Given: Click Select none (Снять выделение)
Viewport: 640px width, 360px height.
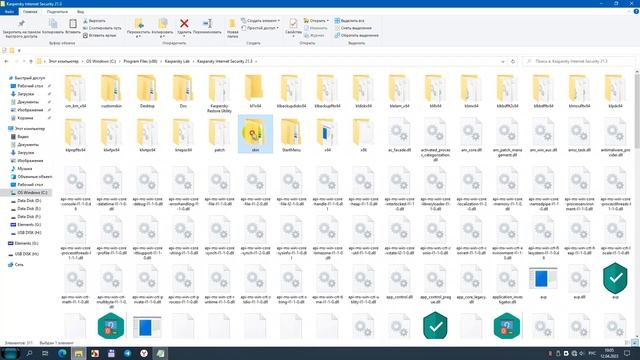Looking at the screenshot, I should coord(353,28).
